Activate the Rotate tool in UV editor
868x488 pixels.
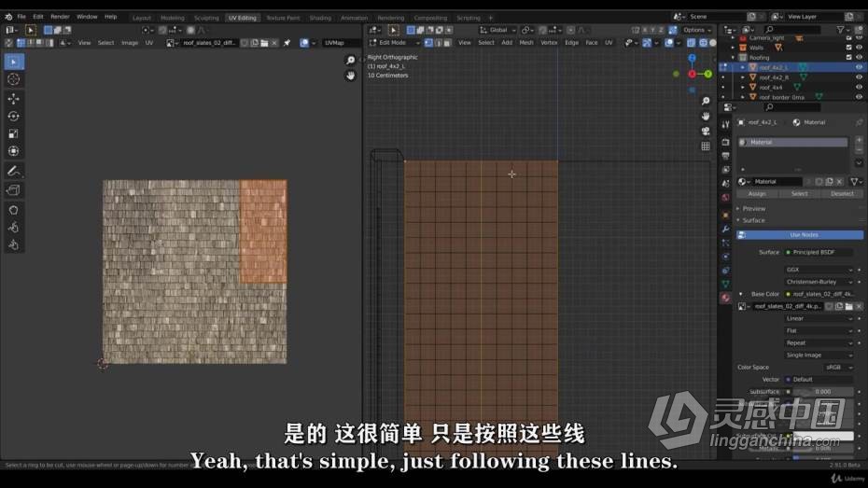click(x=14, y=117)
